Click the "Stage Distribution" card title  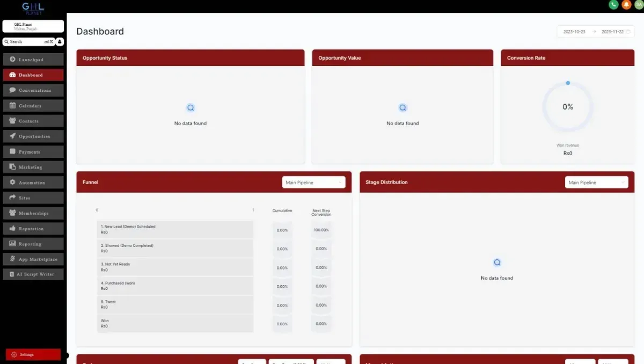pyautogui.click(x=386, y=183)
